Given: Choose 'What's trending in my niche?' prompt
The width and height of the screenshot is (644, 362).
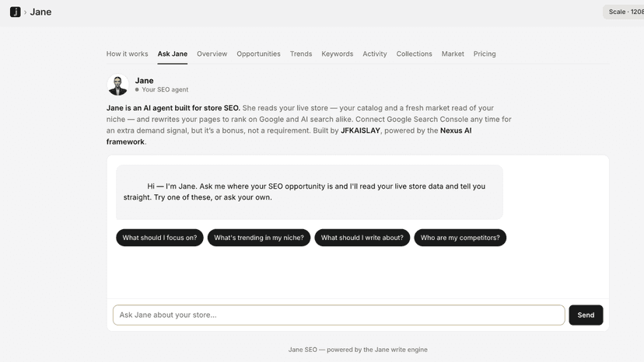Looking at the screenshot, I should point(259,238).
